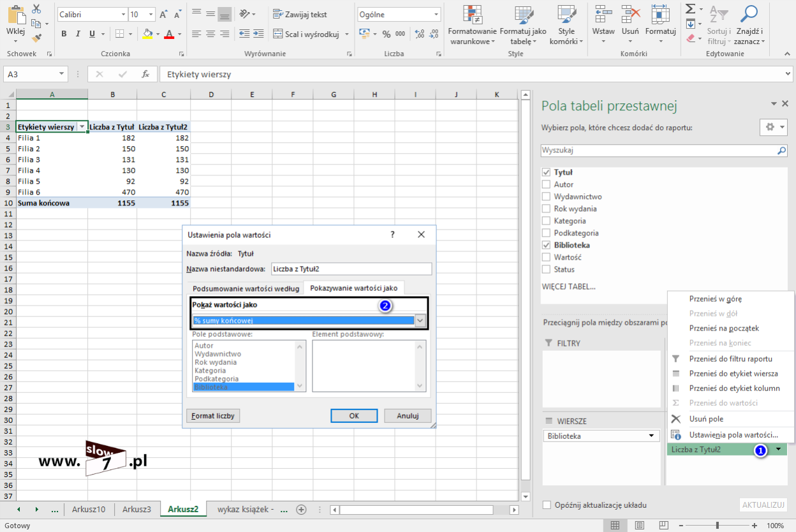
Task: Choose Usuń pole from the context menu
Action: click(x=731, y=418)
